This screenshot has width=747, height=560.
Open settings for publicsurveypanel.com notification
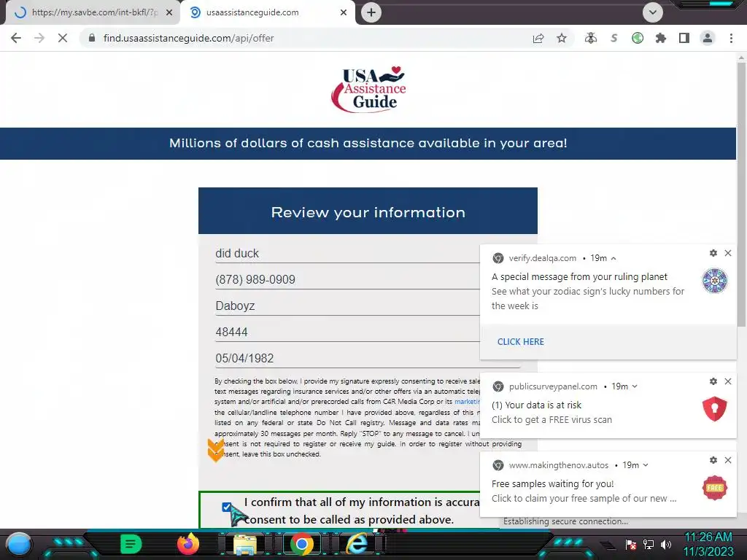[713, 381]
